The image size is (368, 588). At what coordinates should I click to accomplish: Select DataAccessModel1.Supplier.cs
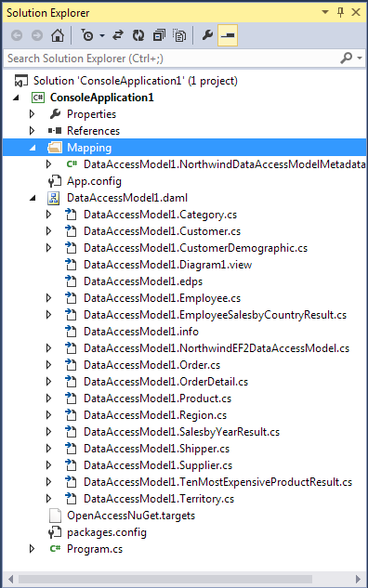tap(158, 465)
